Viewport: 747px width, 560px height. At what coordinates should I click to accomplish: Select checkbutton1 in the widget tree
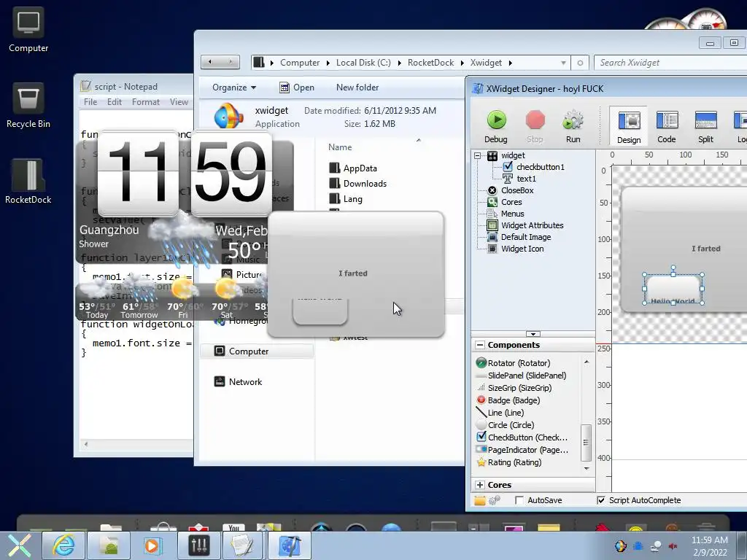tap(541, 167)
